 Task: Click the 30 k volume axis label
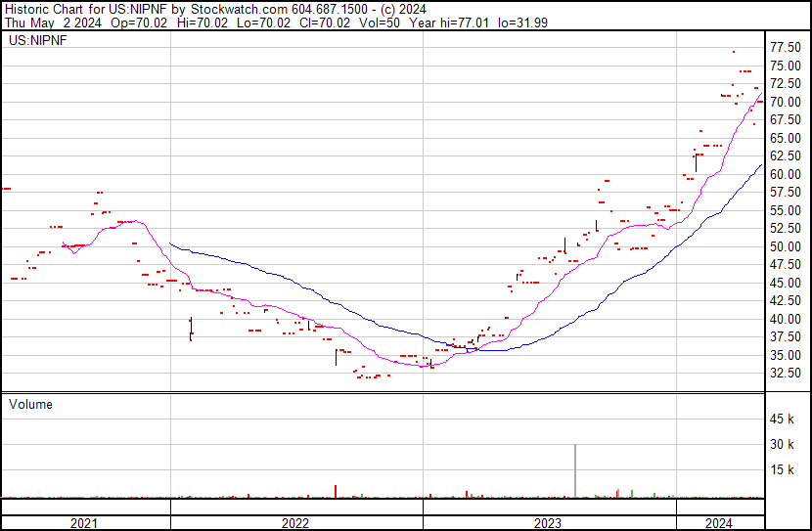(x=783, y=444)
